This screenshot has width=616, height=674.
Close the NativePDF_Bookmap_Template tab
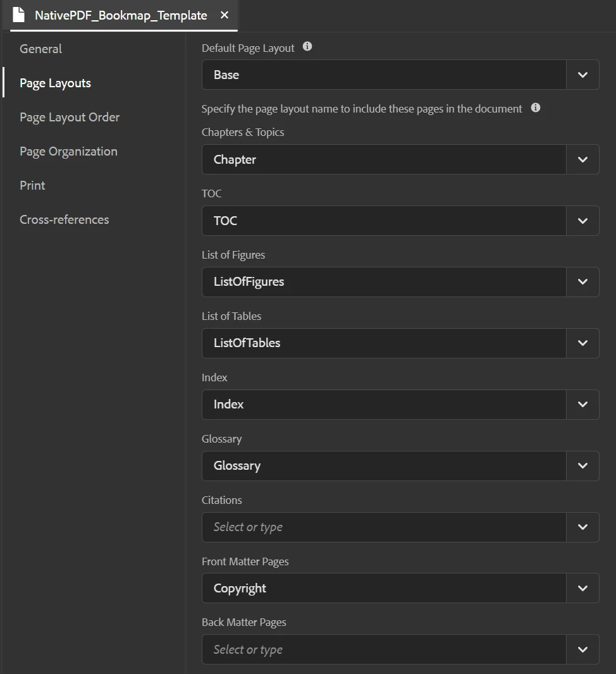point(225,15)
